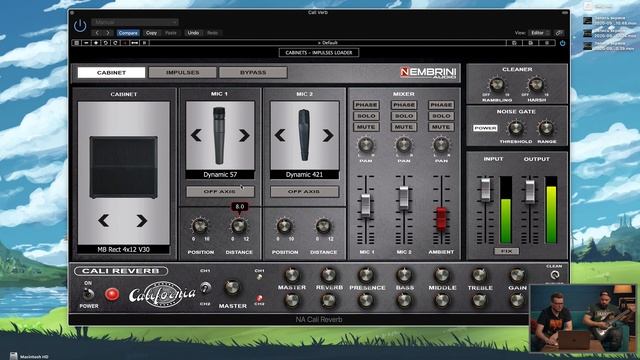Click the Mic 1 volume fader
Screen dimensions: 640x360
point(366,205)
